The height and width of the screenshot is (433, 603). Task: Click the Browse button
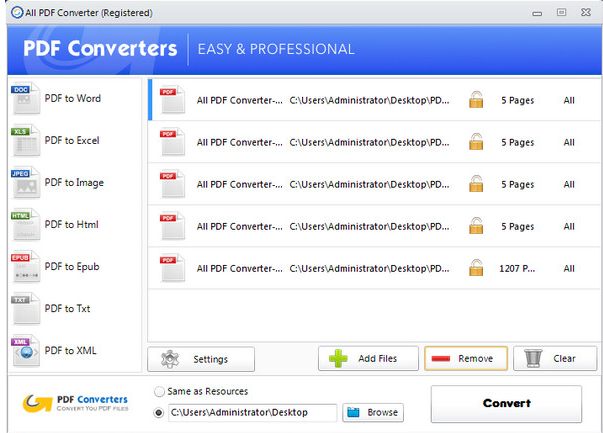point(373,413)
